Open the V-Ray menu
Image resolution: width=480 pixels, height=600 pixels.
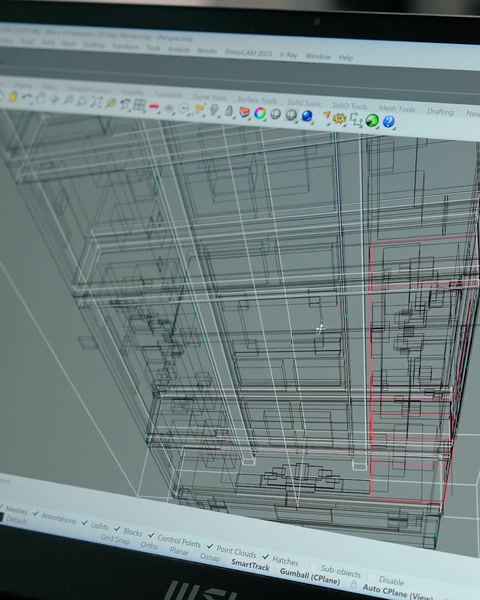pyautogui.click(x=288, y=55)
